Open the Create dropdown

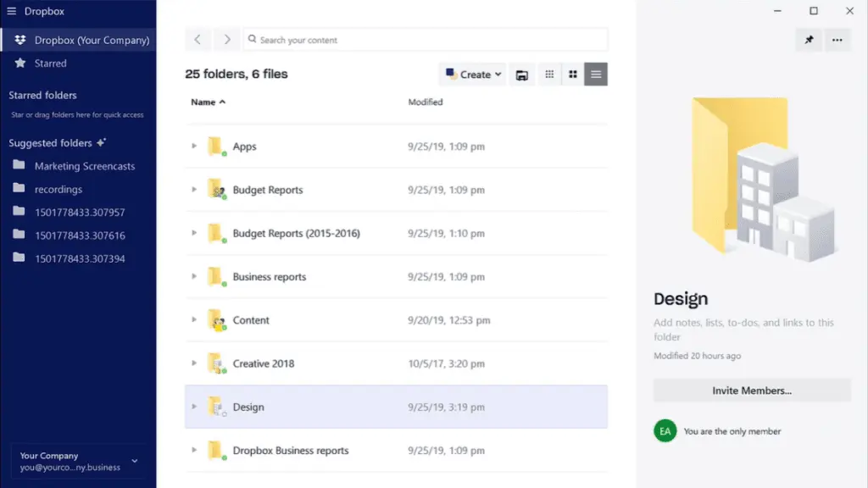[x=473, y=75]
